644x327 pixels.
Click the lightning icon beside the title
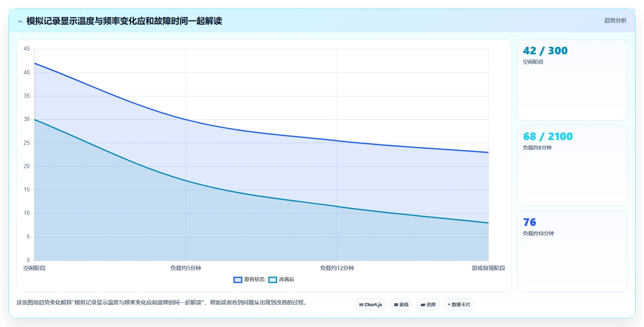pyautogui.click(x=20, y=21)
